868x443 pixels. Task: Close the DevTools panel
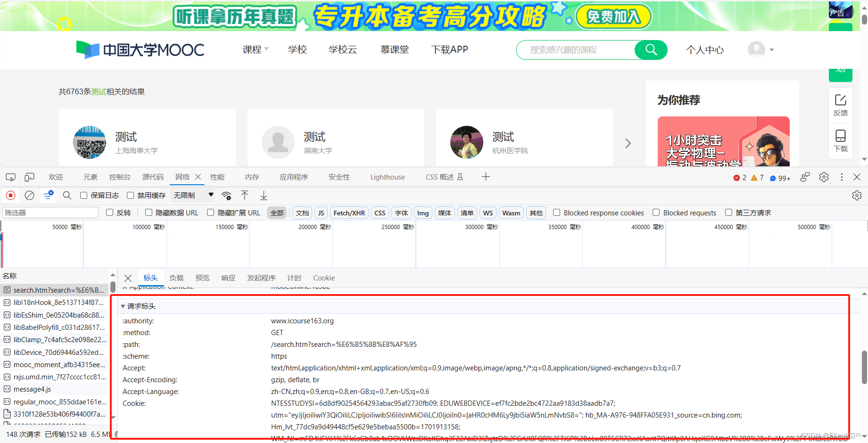(857, 177)
